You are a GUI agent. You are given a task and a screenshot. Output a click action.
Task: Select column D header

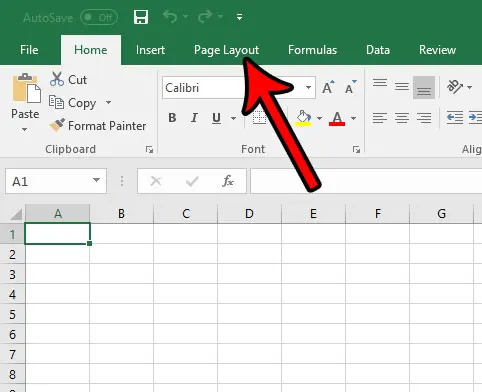tap(249, 214)
